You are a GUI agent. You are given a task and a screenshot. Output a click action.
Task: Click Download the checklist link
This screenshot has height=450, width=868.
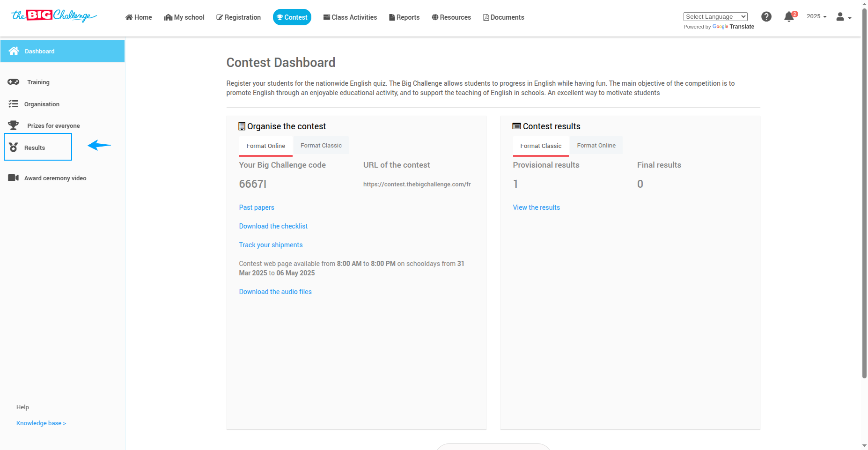[x=273, y=226]
